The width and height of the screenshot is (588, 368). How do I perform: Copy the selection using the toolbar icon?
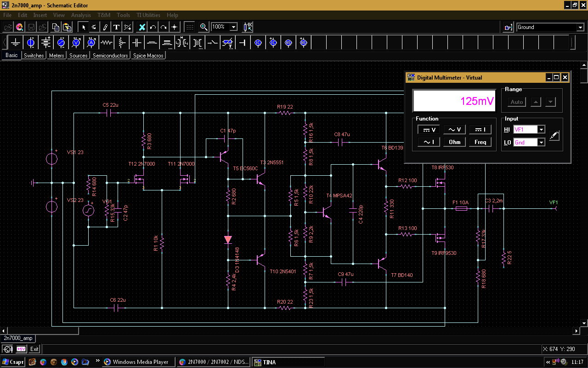tap(56, 27)
